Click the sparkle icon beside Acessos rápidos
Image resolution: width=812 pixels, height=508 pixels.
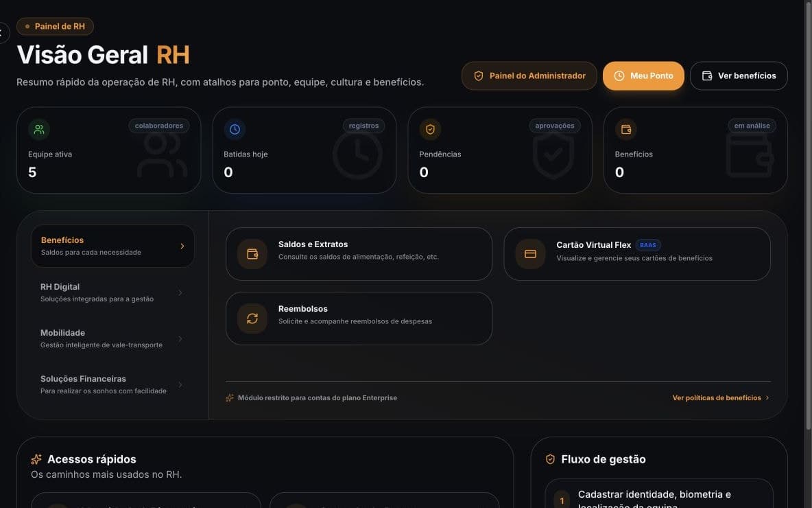(x=36, y=459)
